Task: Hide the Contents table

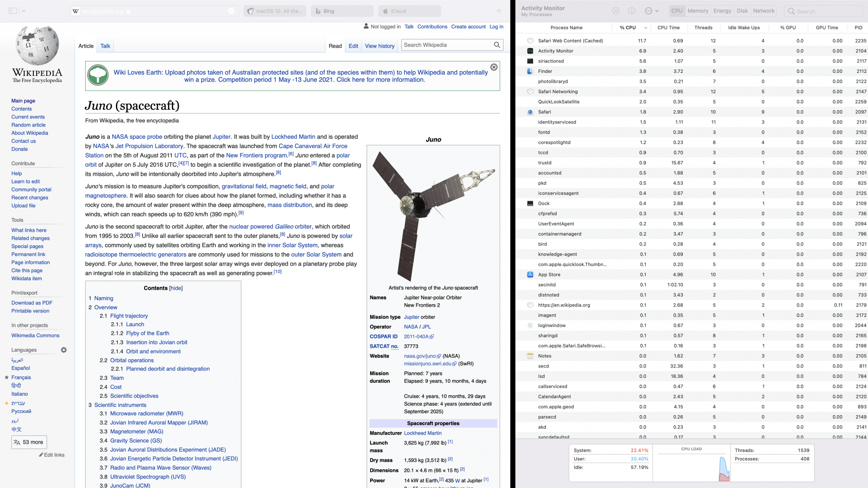Action: (176, 288)
